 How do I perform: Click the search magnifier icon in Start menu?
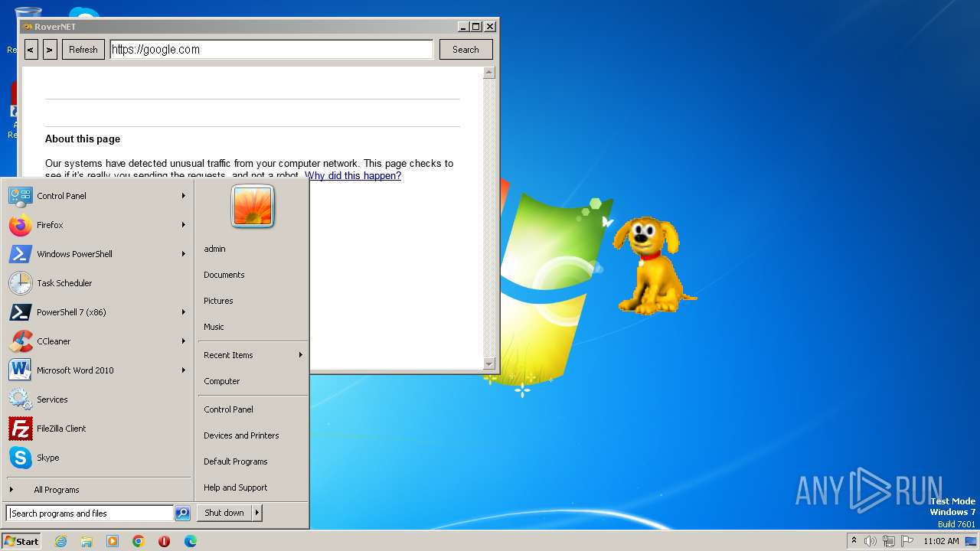[x=182, y=514]
